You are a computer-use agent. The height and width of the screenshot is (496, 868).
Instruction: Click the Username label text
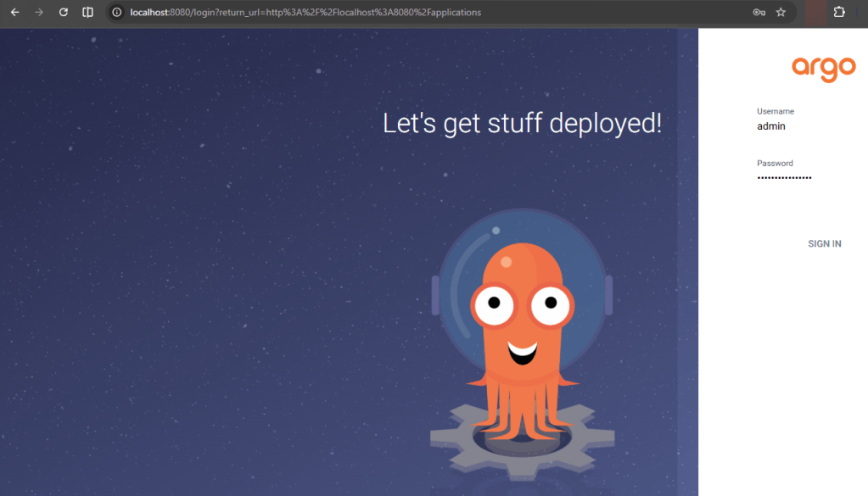(x=775, y=111)
